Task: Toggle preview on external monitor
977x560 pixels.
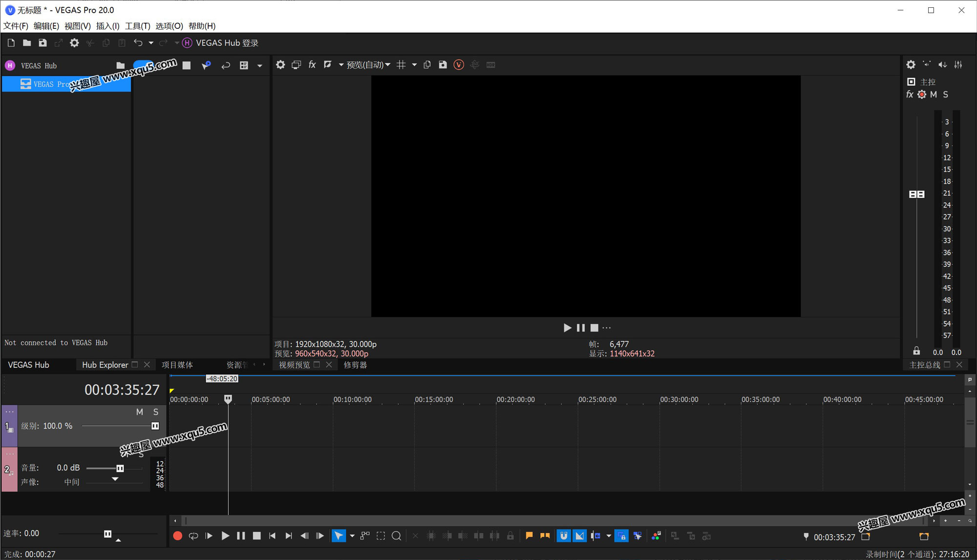Action: [x=296, y=65]
